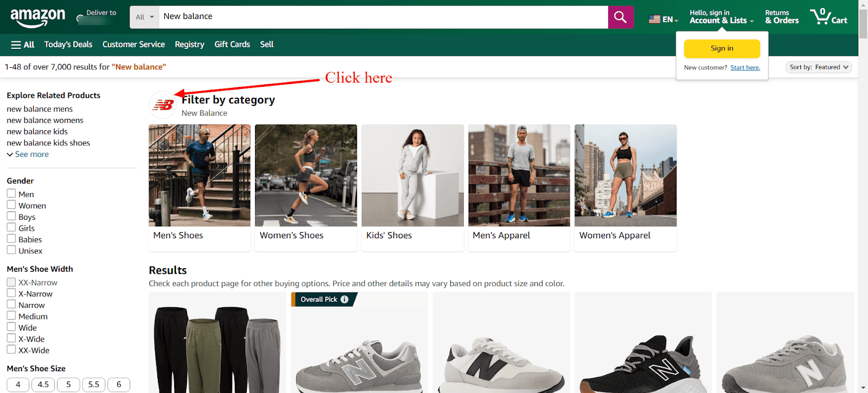Screen dimensions: 868x393
Task: Click the yellow Sign in button
Action: (722, 48)
